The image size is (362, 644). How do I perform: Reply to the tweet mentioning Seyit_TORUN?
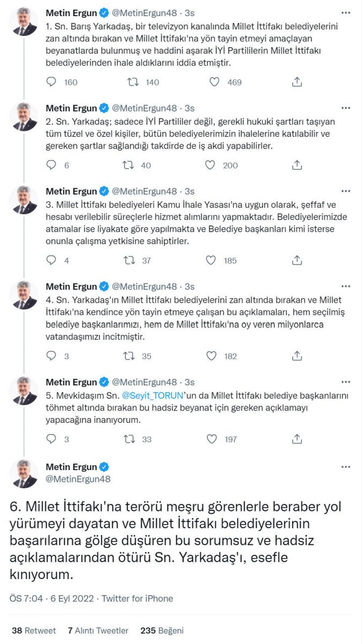51,438
